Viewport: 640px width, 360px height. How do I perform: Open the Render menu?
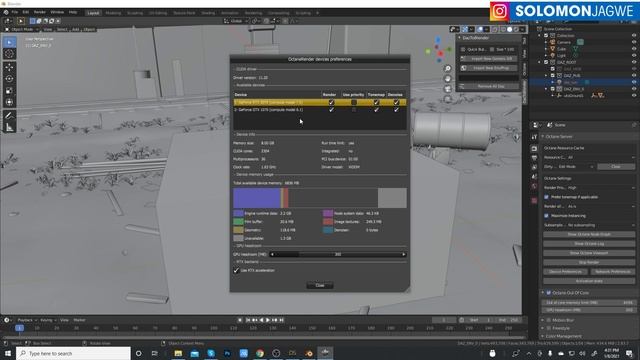40,13
